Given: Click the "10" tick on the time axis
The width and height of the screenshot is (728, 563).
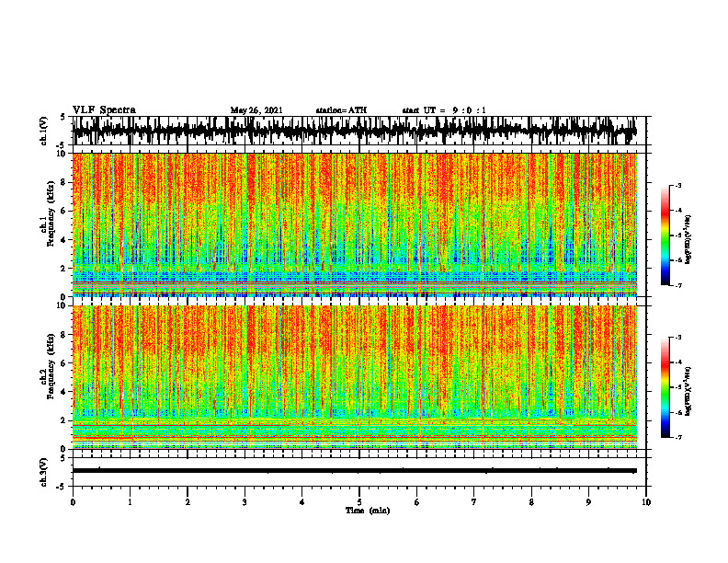Looking at the screenshot, I should (x=646, y=502).
